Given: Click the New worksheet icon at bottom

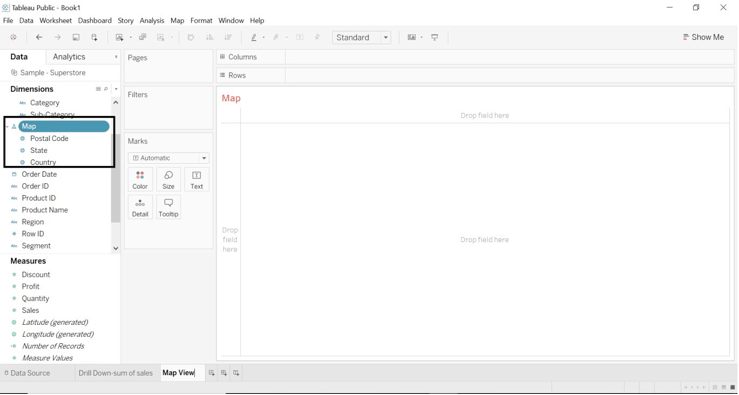Looking at the screenshot, I should click(212, 373).
